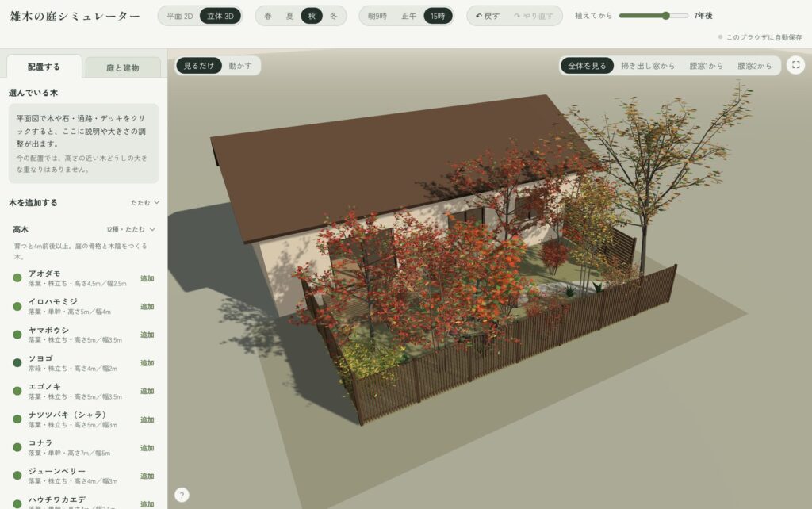Select the 秋 season
This screenshot has width=812, height=509.
(x=312, y=16)
